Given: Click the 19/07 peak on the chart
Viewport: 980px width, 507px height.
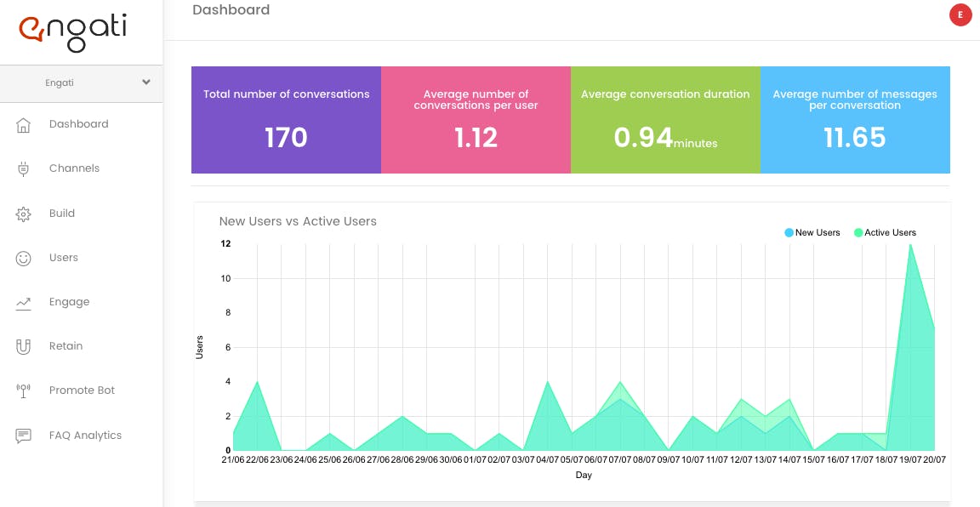Looking at the screenshot, I should tap(910, 244).
